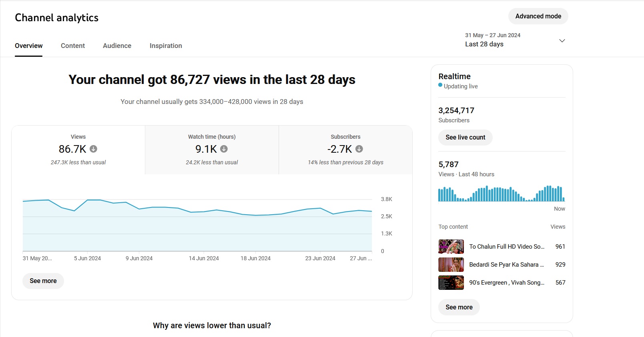This screenshot has width=644, height=337.
Task: Select the Subscribers metric card
Action: pos(345,150)
